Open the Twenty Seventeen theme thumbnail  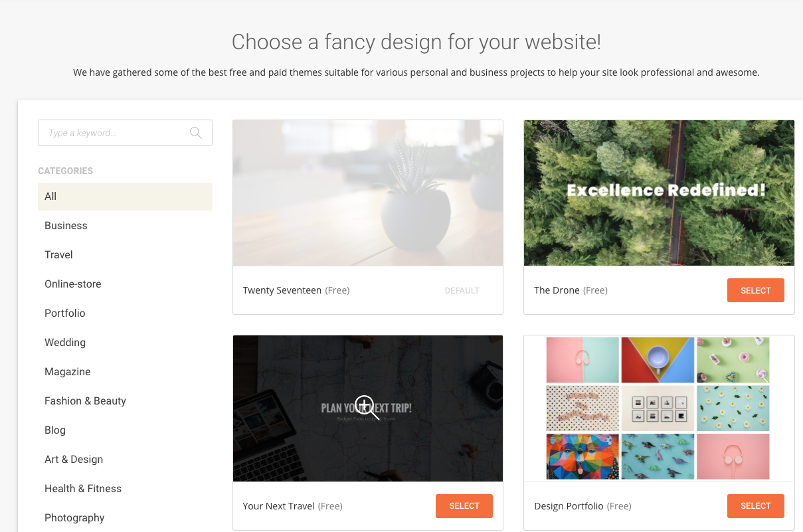pos(368,193)
